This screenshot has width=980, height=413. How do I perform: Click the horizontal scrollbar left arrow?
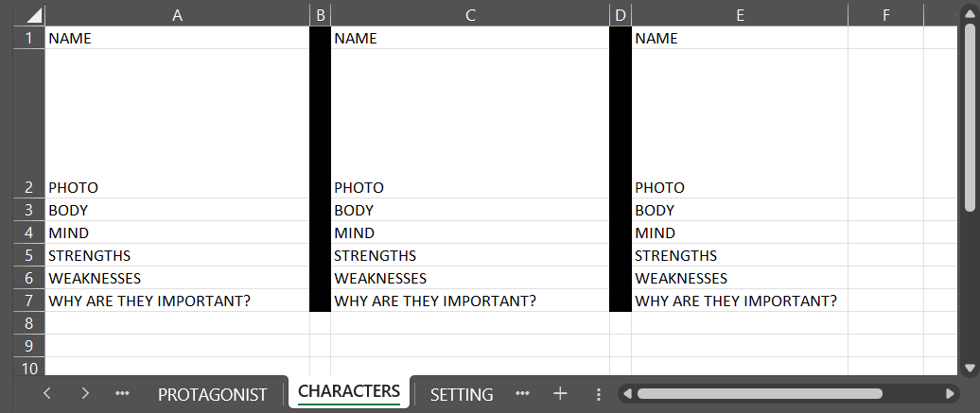click(628, 394)
